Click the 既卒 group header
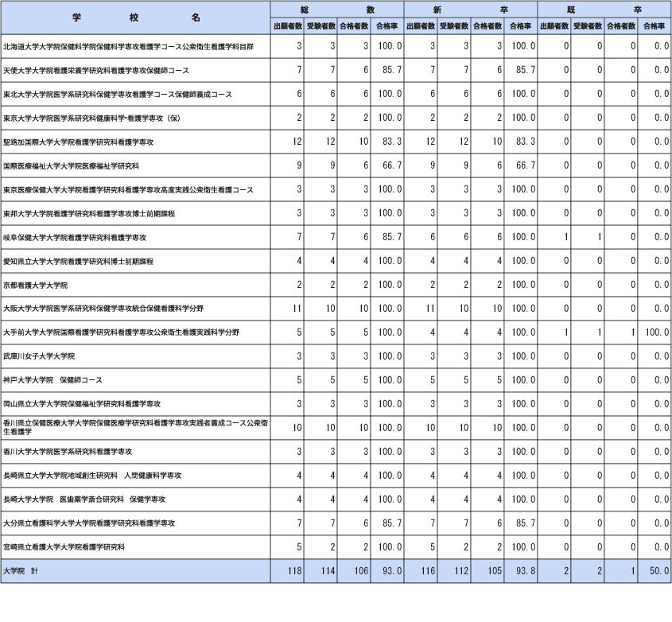 604,10
